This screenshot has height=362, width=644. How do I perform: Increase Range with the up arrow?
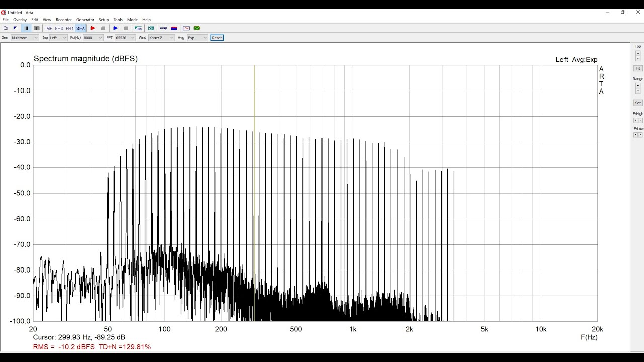click(638, 85)
